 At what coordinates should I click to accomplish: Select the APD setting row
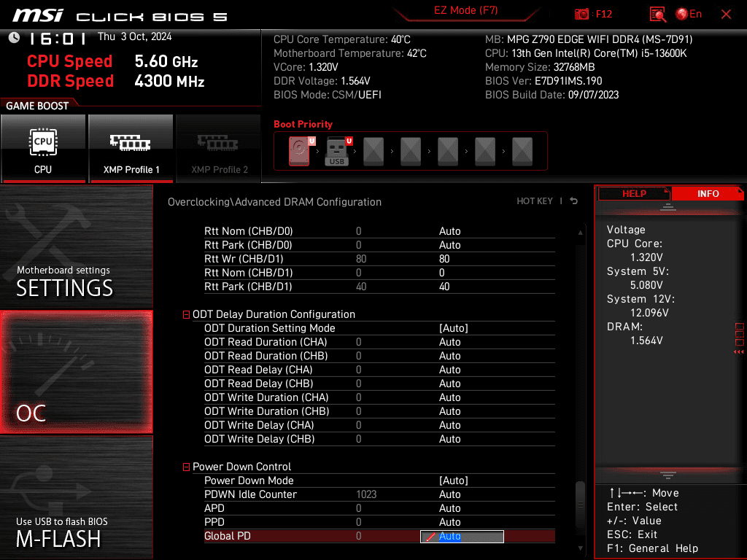(379, 508)
